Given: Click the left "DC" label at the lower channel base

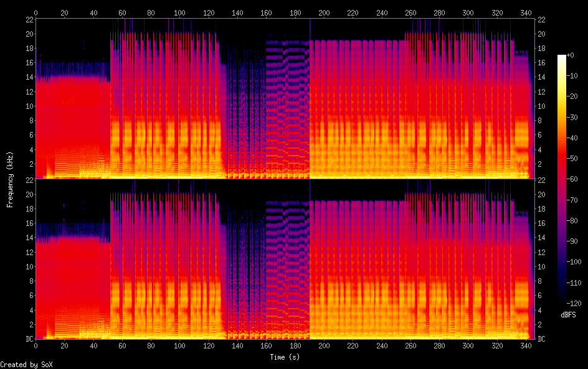Looking at the screenshot, I should (30, 339).
